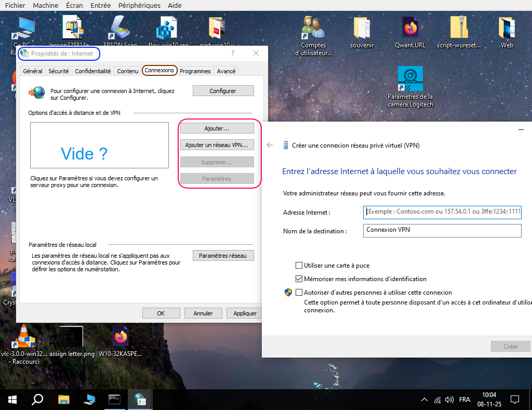Switch to the Sécurité tab

coord(58,71)
